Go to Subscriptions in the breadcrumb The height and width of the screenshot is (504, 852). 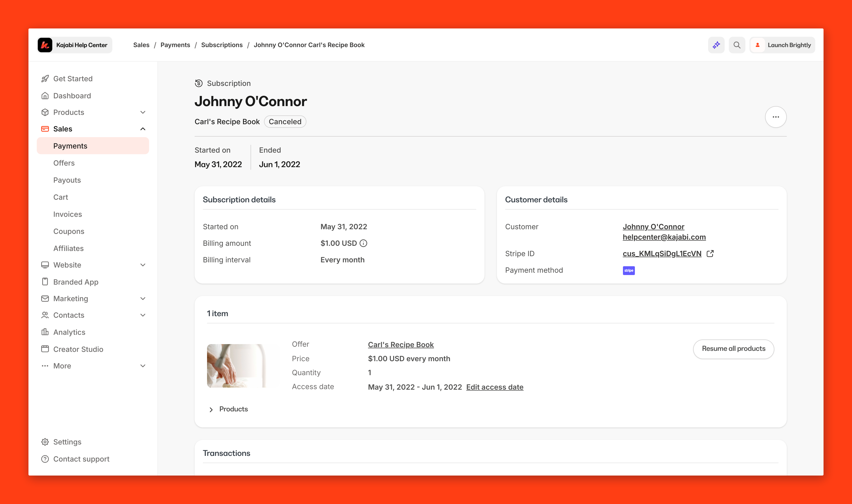[222, 45]
